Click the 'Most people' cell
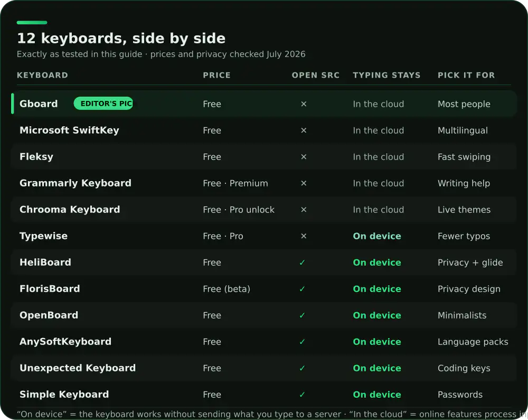Image resolution: width=528 pixels, height=420 pixels. pos(464,104)
